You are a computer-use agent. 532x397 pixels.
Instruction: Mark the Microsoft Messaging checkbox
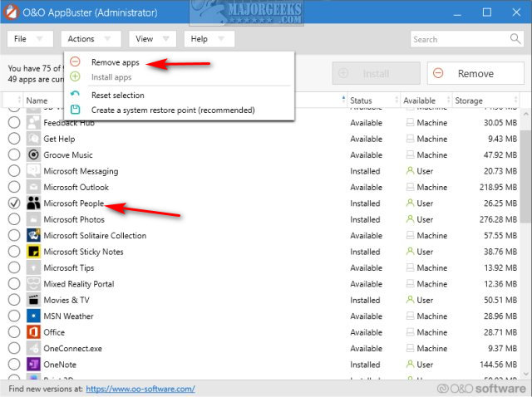tap(14, 171)
